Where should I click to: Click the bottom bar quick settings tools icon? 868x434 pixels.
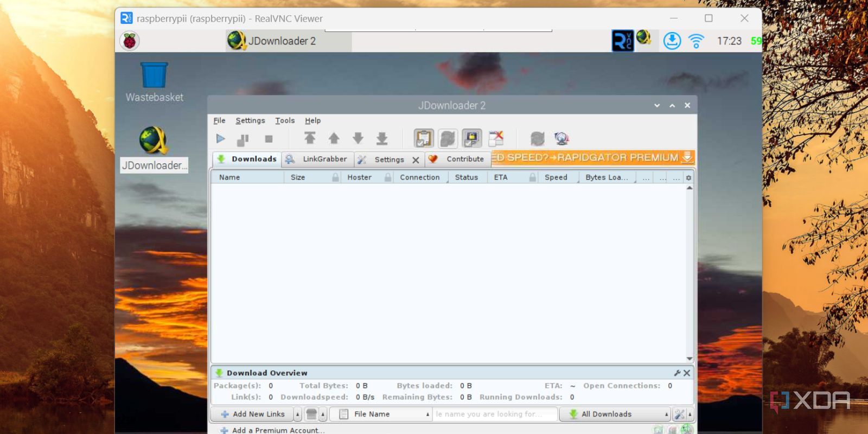point(679,414)
